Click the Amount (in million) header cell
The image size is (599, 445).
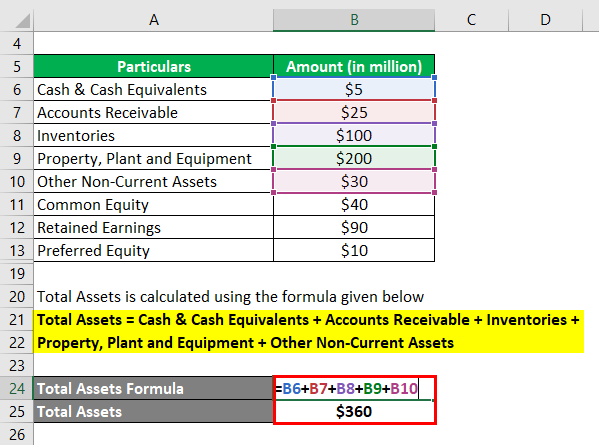click(354, 66)
